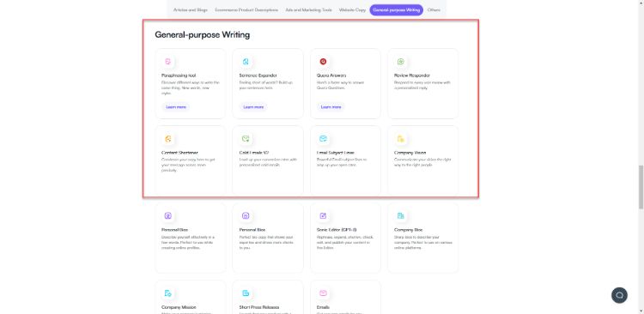The height and width of the screenshot is (314, 644).
Task: Click the yellow Company Vision icon
Action: [400, 139]
